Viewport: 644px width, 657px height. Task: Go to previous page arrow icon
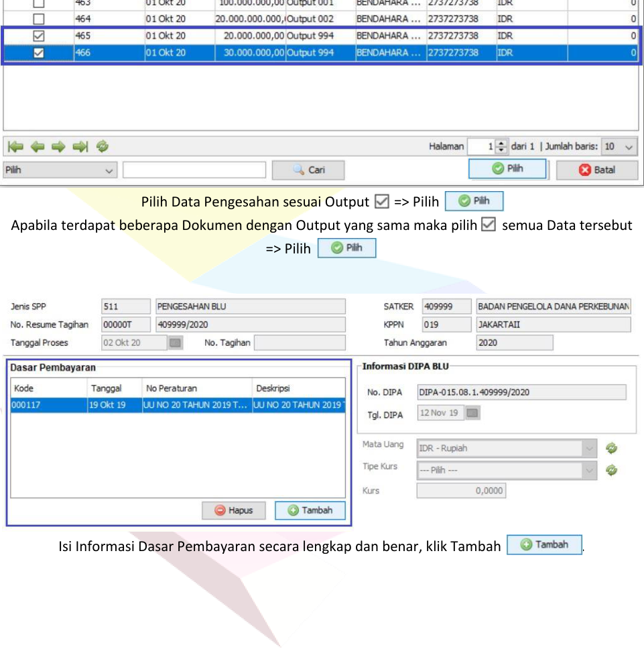pos(38,146)
